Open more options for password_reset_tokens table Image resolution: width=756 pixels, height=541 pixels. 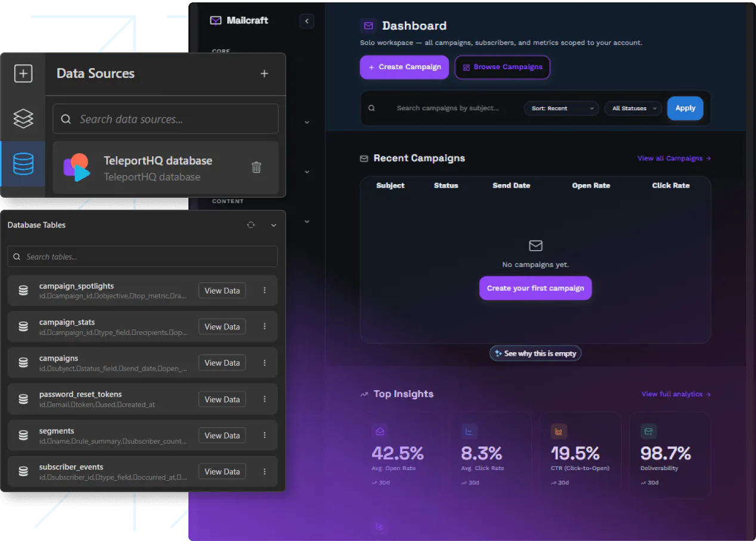[265, 399]
